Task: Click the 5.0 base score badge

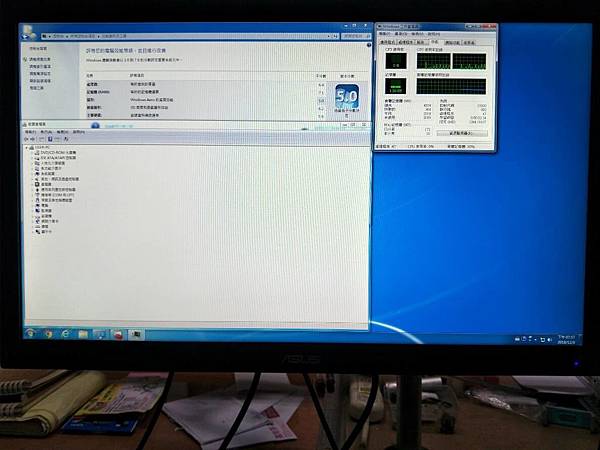Action: coord(347,96)
